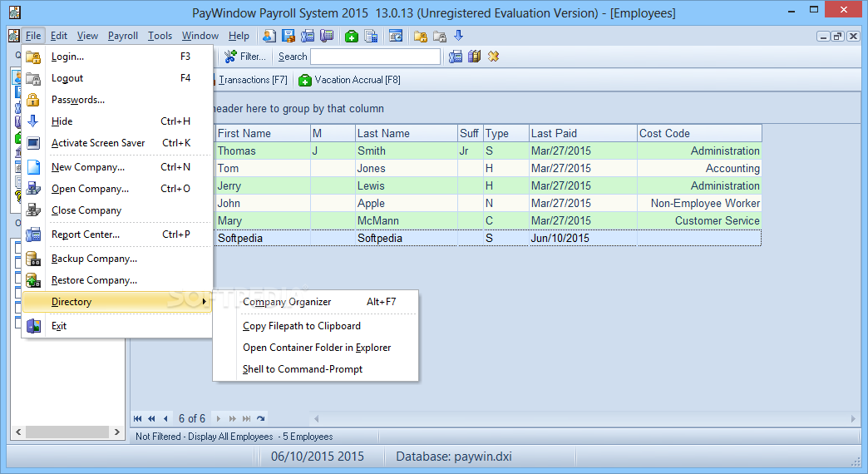Open the Help menu

(239, 36)
